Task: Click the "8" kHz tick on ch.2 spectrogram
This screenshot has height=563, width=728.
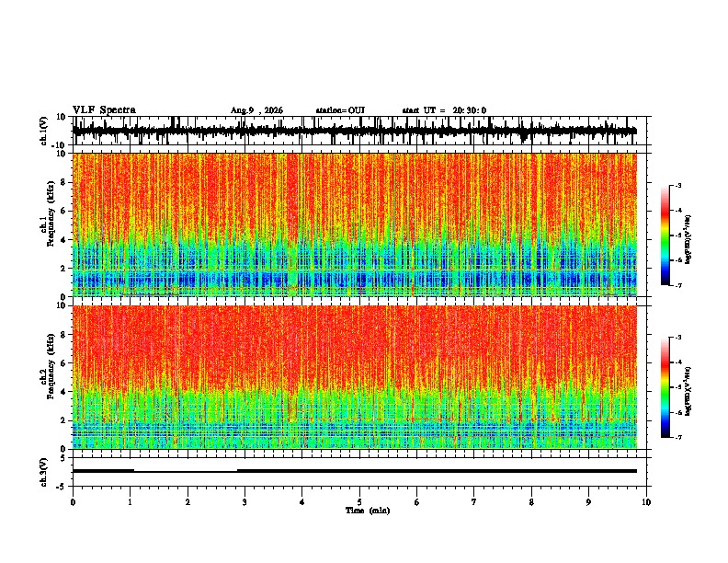Action: (x=64, y=335)
